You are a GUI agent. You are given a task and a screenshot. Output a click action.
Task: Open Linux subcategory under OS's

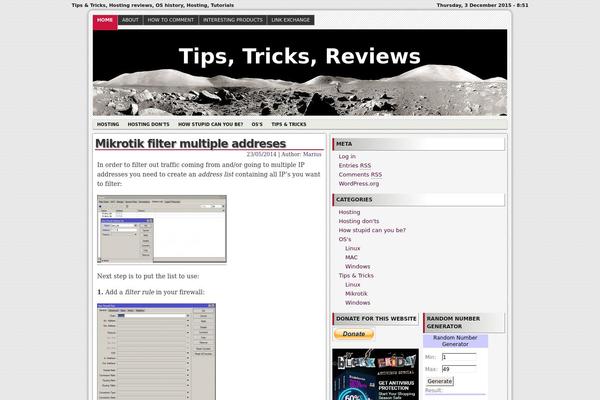tap(352, 248)
